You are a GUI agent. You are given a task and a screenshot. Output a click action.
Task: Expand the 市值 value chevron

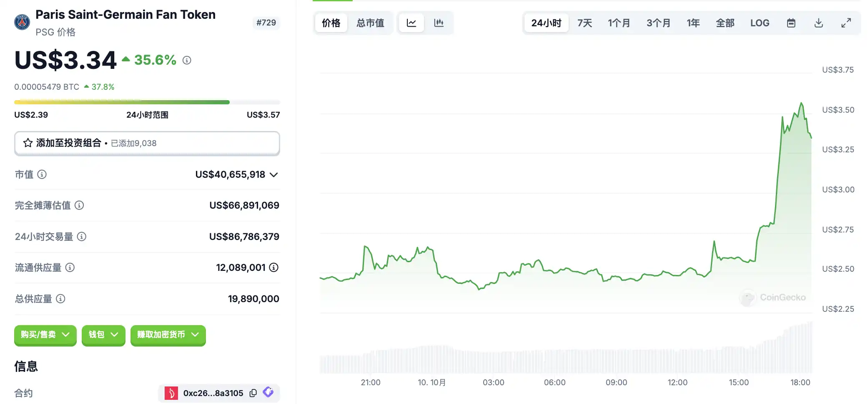click(x=274, y=174)
